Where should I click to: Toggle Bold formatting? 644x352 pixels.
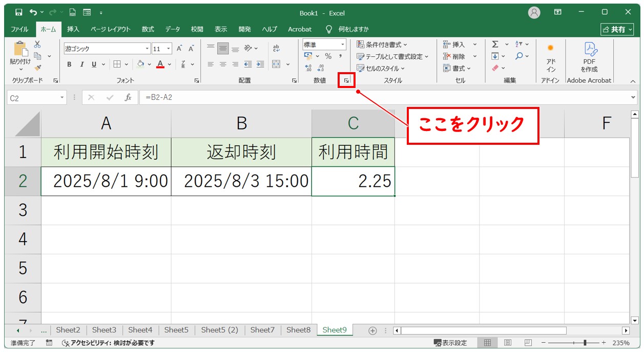(x=69, y=64)
